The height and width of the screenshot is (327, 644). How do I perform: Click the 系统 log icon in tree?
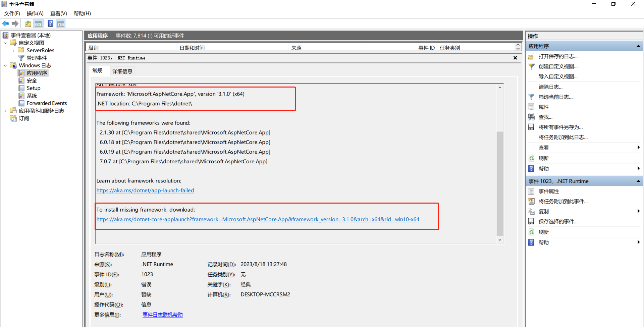(x=21, y=96)
